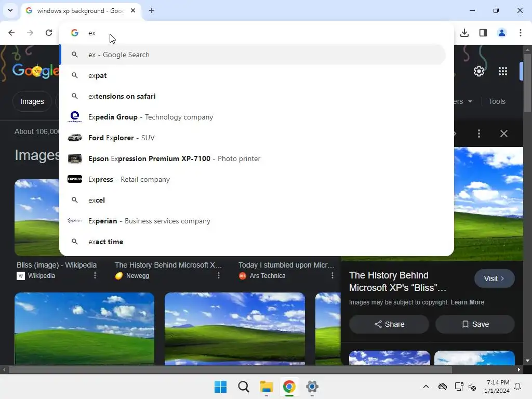
Task: Open the Wikipedia result three-dot menu
Action: 95,275
